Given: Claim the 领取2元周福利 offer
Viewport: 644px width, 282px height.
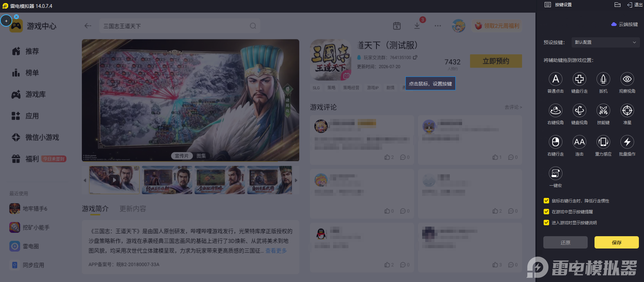Looking at the screenshot, I should click(497, 26).
